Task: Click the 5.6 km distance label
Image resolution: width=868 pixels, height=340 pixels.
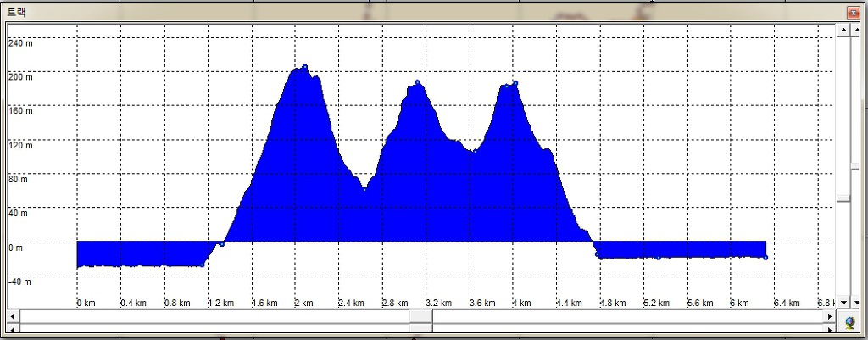Action: point(699,303)
